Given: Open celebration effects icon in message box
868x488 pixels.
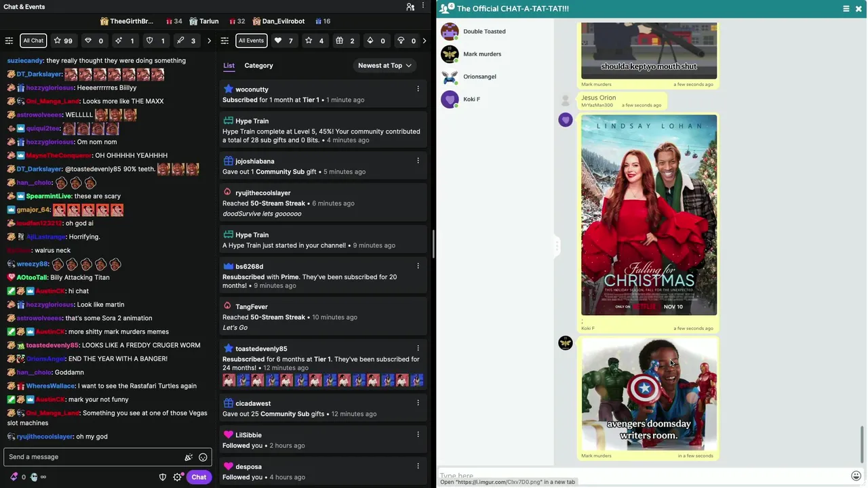Looking at the screenshot, I should click(189, 457).
